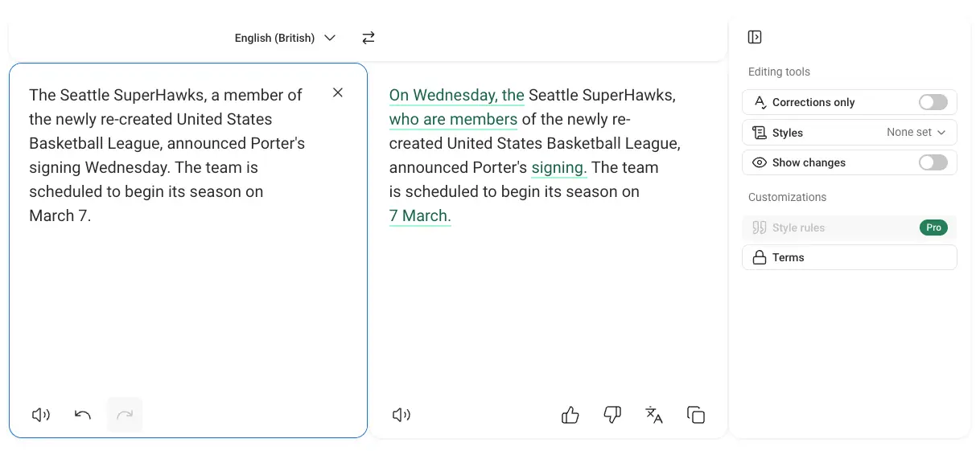
Task: Open Style rules Pro feature
Action: tap(849, 228)
